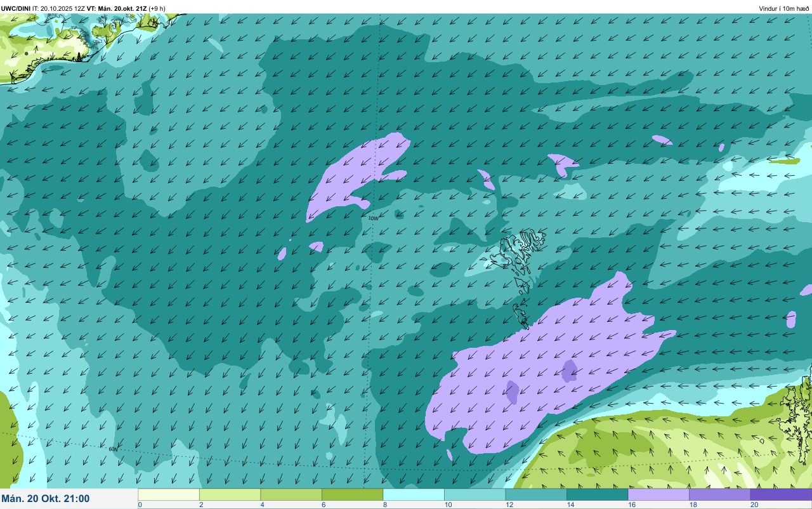
Task: Click legend tick value '4'
Action: (x=262, y=505)
